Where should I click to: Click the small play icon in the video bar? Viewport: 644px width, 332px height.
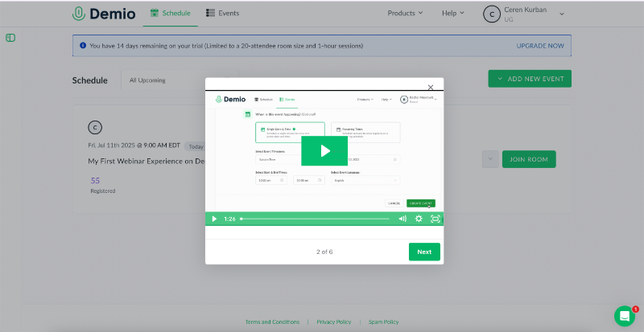tap(214, 219)
